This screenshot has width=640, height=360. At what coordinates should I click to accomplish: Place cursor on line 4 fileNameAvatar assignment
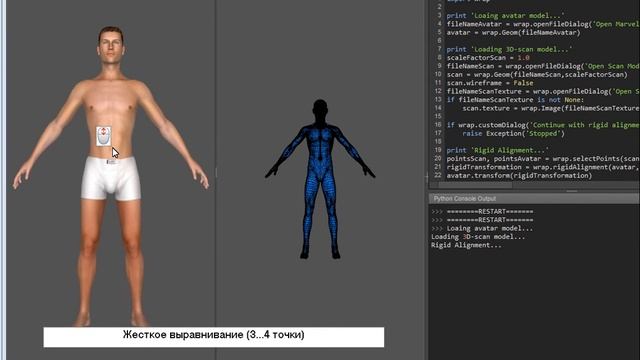(x=543, y=24)
